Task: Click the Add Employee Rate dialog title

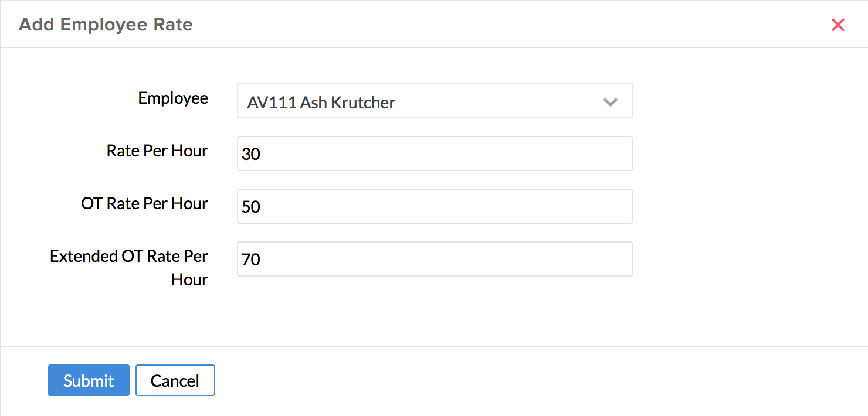Action: click(106, 25)
